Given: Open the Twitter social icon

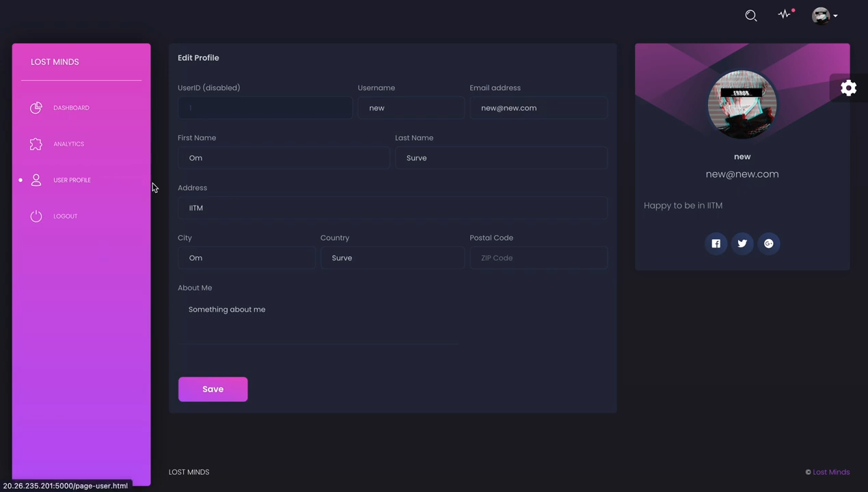Looking at the screenshot, I should (x=742, y=243).
